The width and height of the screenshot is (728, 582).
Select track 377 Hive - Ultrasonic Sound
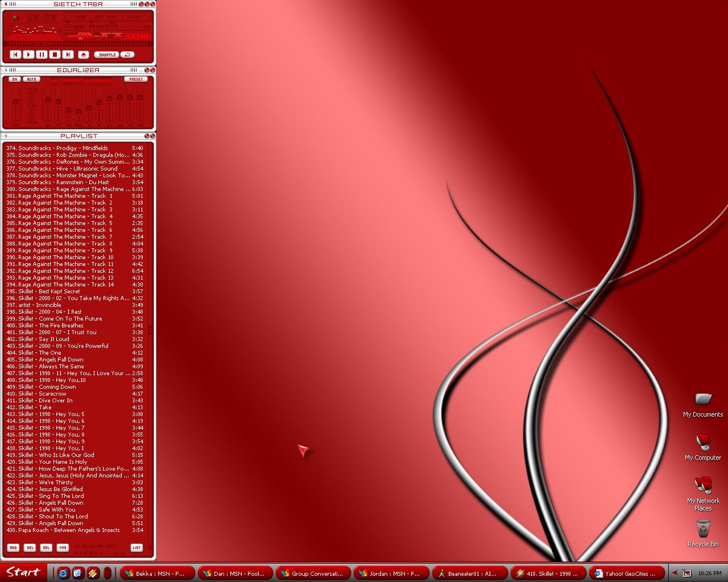(75, 169)
